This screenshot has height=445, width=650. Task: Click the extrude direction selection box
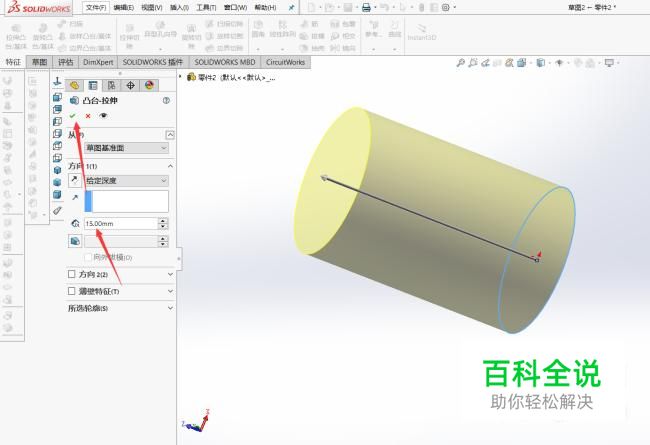point(126,202)
